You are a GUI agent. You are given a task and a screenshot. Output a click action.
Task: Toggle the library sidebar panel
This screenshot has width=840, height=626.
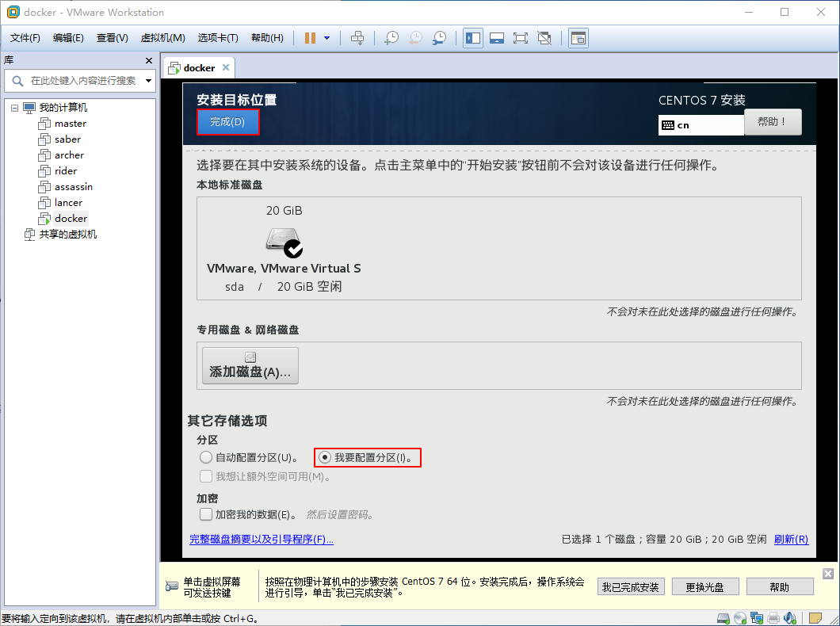click(472, 37)
